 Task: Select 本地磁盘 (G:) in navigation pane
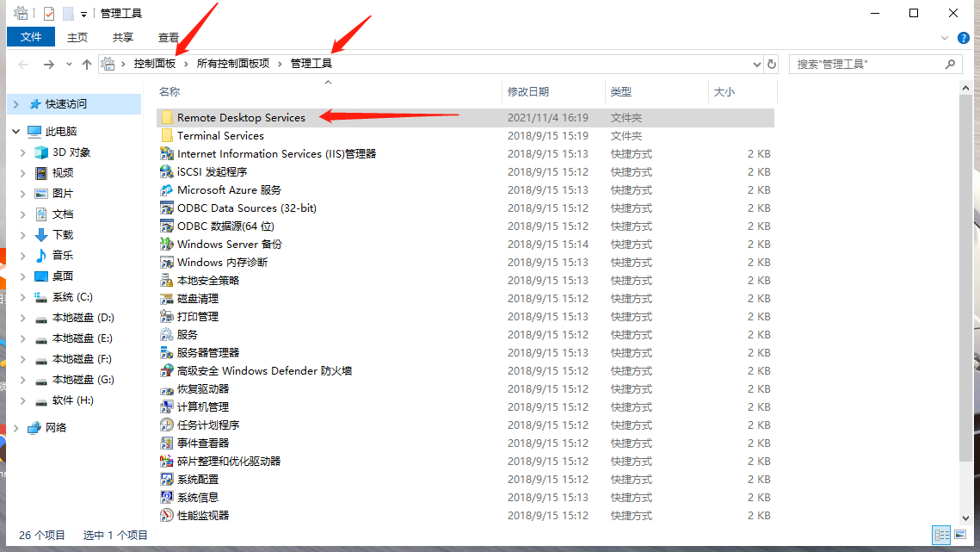(x=83, y=380)
